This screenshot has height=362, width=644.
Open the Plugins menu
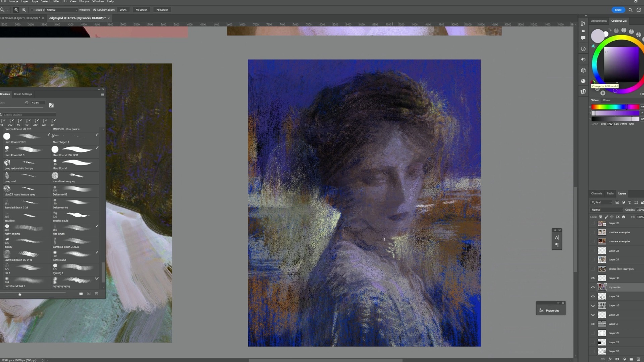[84, 1]
